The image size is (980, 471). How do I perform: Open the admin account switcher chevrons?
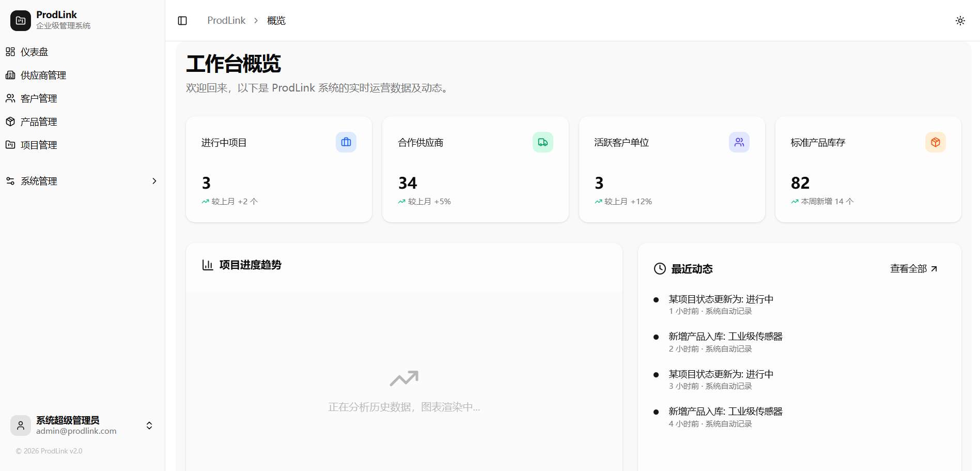pos(149,426)
